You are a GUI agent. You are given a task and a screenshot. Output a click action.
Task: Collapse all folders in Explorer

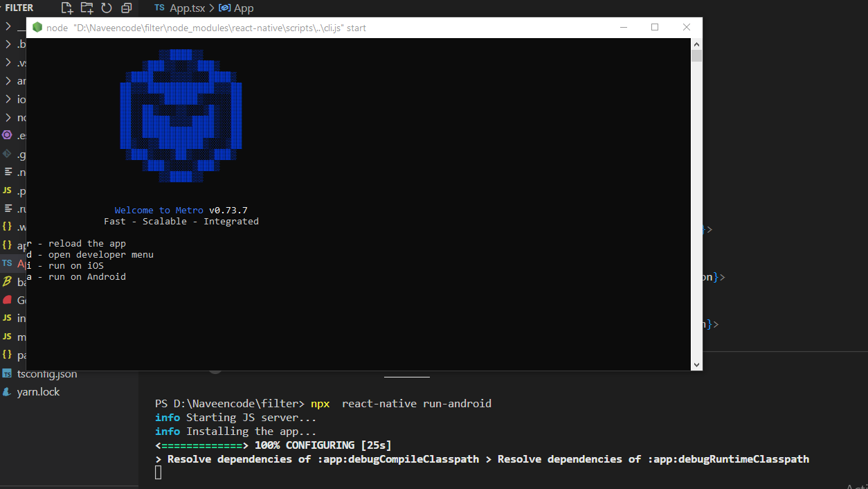pos(127,8)
